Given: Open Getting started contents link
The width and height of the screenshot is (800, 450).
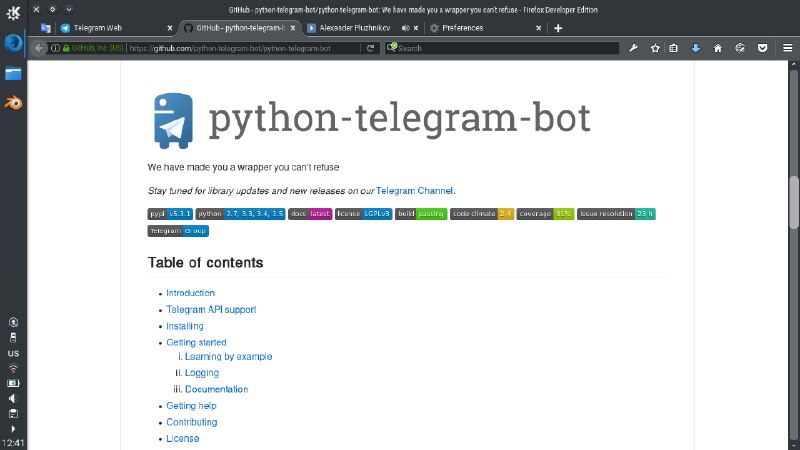Looking at the screenshot, I should [196, 342].
